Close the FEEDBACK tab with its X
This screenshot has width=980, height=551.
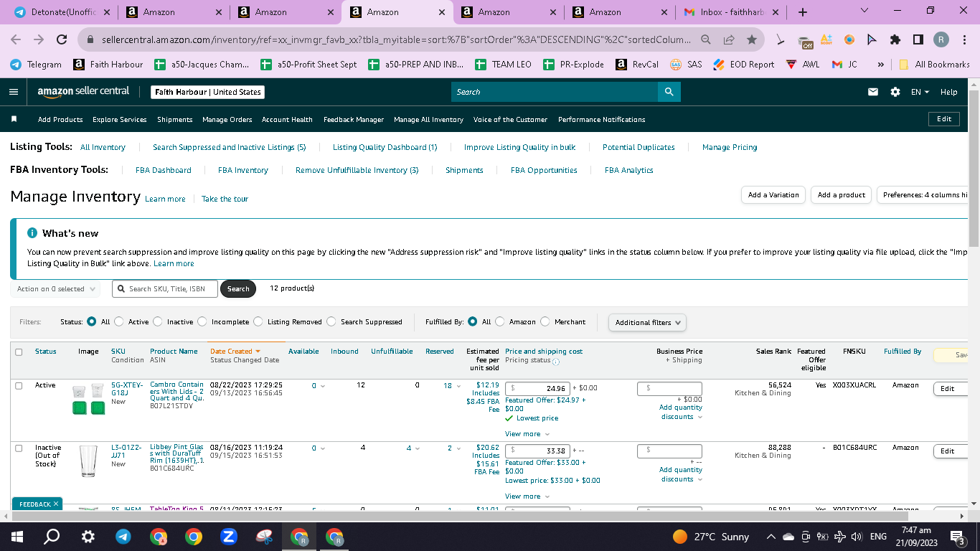tap(56, 504)
